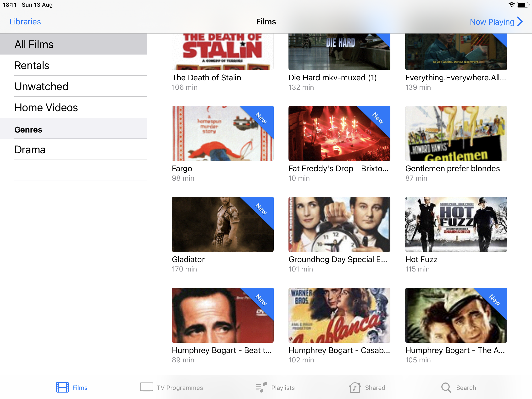Open Humphrey Bogart The African Queen thumbnail

click(x=456, y=315)
